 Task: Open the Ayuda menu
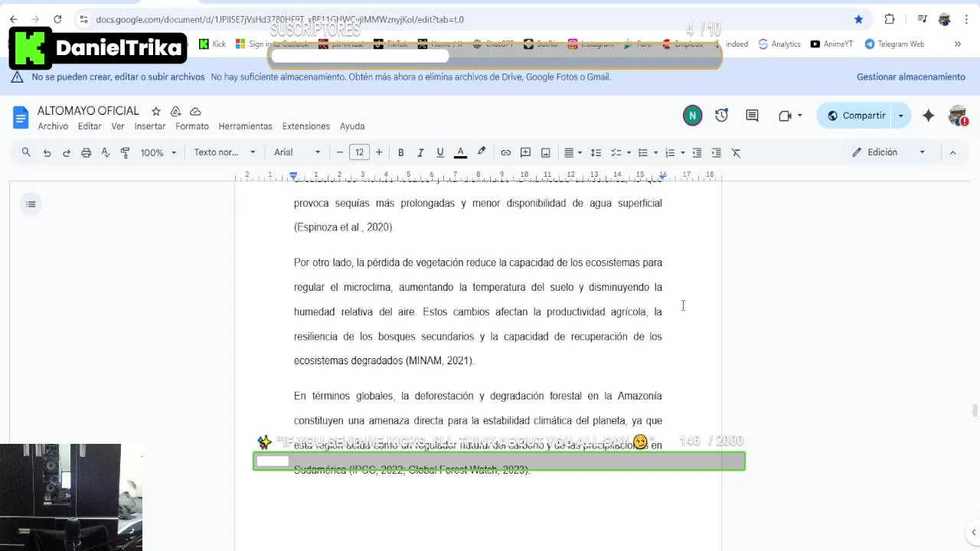[x=352, y=126]
